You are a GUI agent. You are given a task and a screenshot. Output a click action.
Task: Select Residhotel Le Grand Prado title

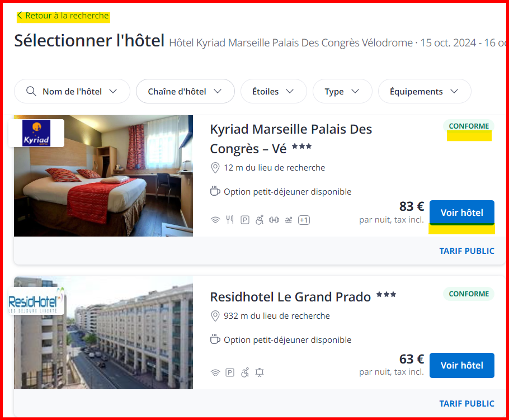(x=290, y=297)
